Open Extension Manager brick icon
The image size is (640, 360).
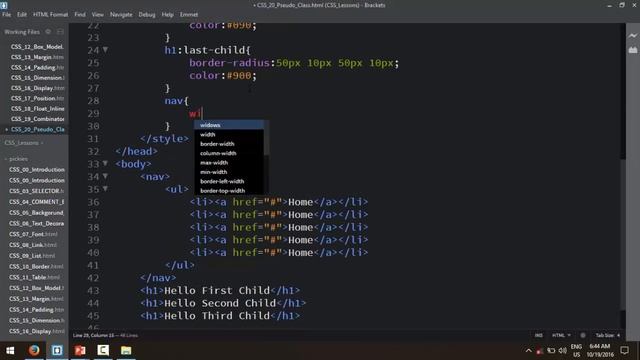(x=633, y=50)
